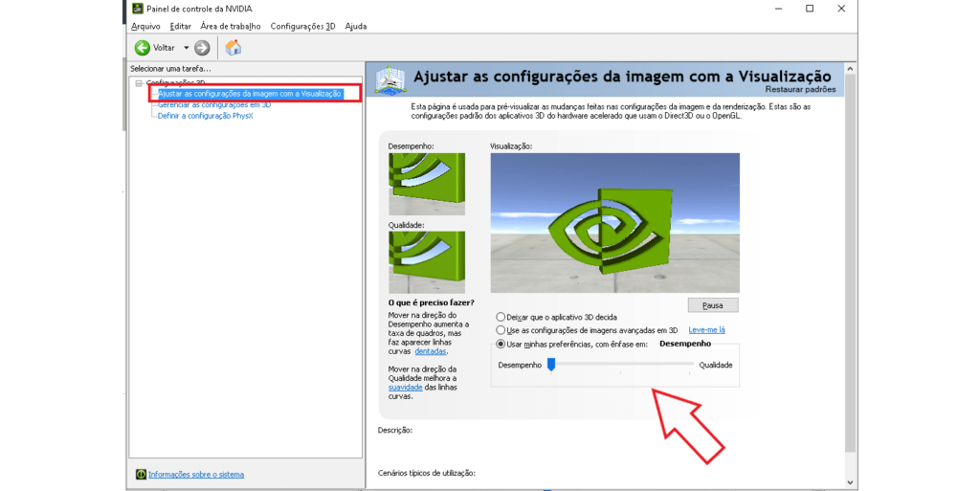Choose 'Use as configurações de imagens avançadas em 3D'
The height and width of the screenshot is (491, 980).
(501, 330)
